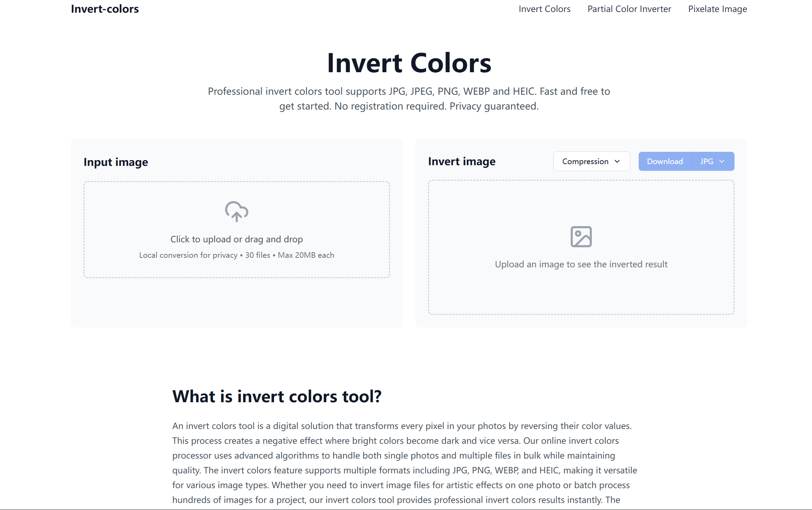812x510 pixels.
Task: Open the upload area by clicking its dashed region
Action: point(236,229)
